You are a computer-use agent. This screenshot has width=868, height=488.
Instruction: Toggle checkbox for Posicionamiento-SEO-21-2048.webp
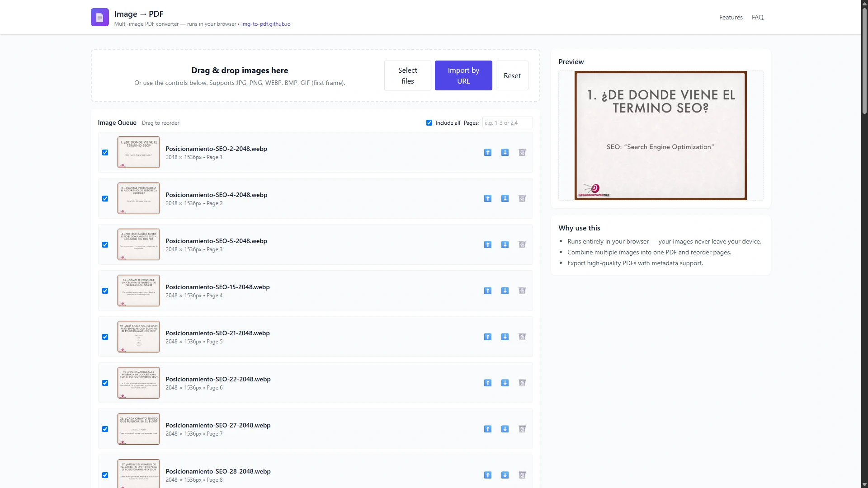pos(105,337)
